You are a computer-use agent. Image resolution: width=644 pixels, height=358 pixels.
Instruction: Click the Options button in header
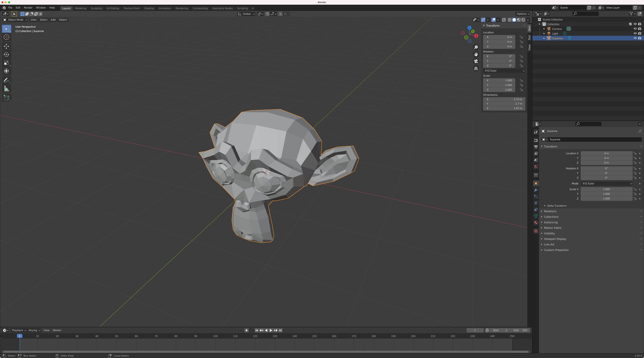[x=523, y=14]
